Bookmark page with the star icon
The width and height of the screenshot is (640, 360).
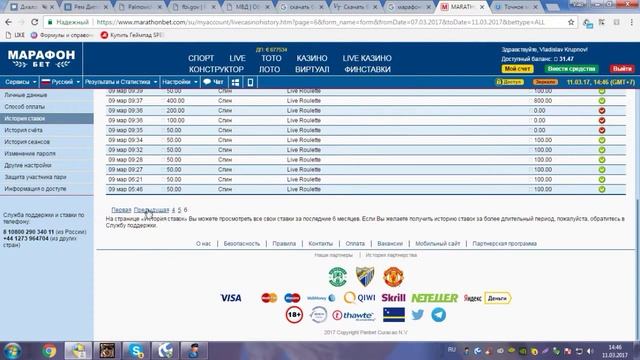(x=571, y=22)
